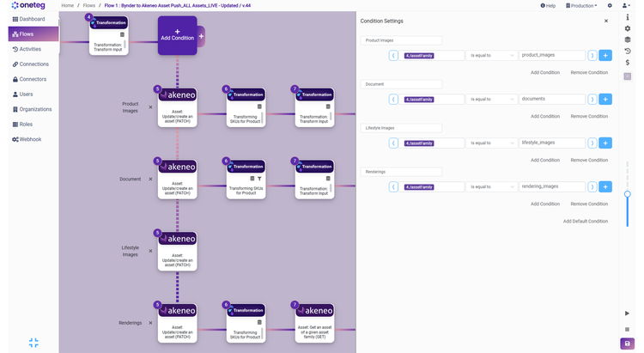Click blue plus button for product_images row
Viewport: 644px width, 353px height.
(605, 55)
